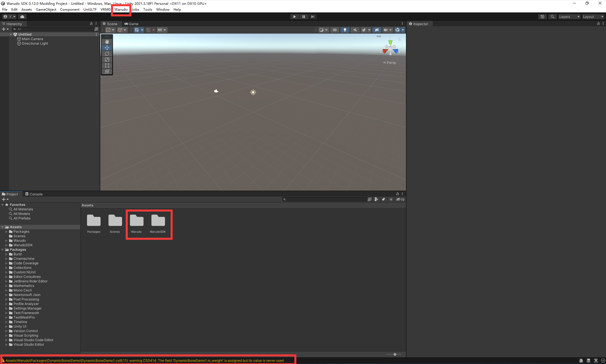Switch to the Game tab

pos(131,24)
